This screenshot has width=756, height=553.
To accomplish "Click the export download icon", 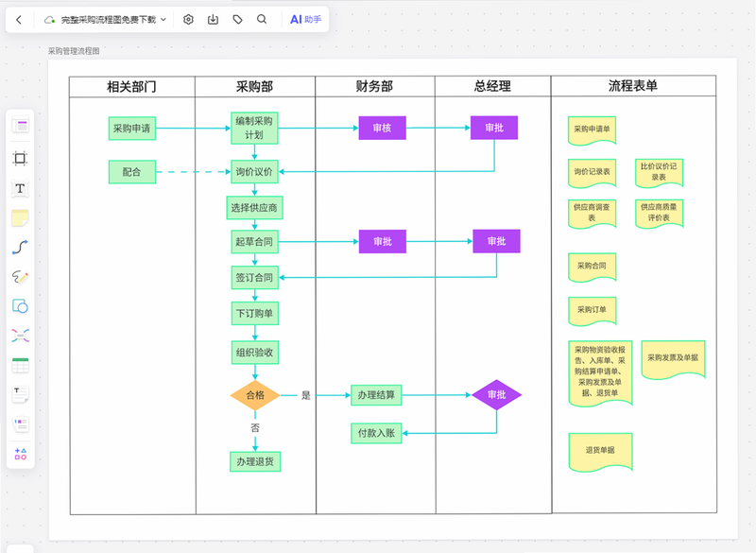I will click(214, 19).
